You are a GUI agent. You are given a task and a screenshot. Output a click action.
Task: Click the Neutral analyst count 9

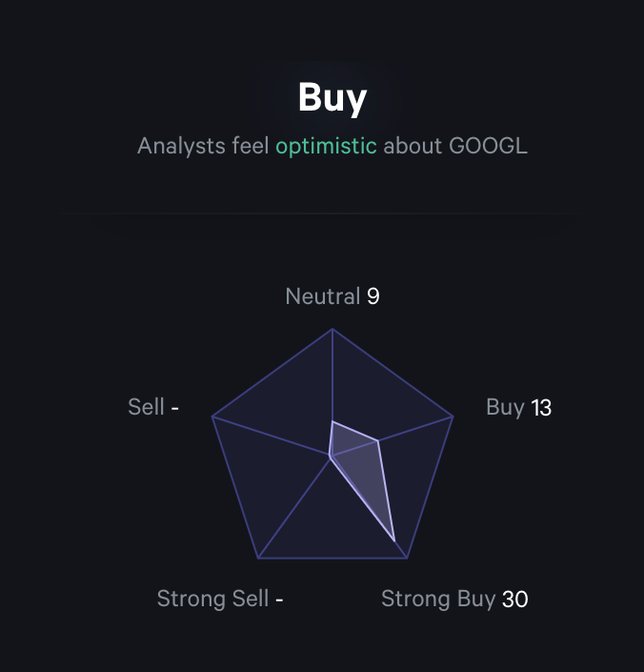(373, 296)
